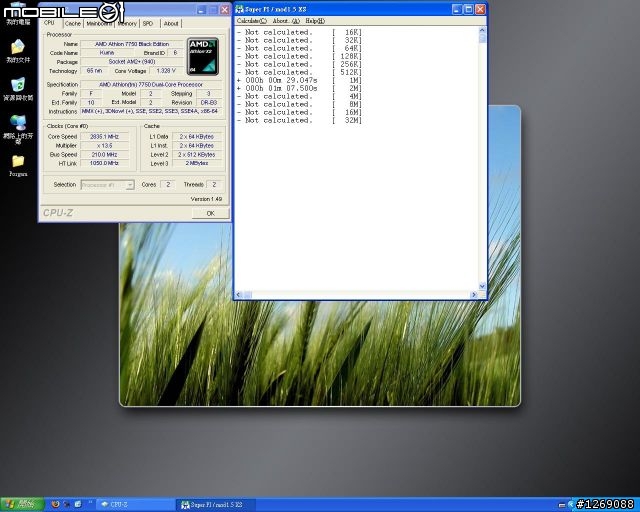640x512 pixels.
Task: Click the 32M Not calculated line
Action: pyautogui.click(x=300, y=120)
